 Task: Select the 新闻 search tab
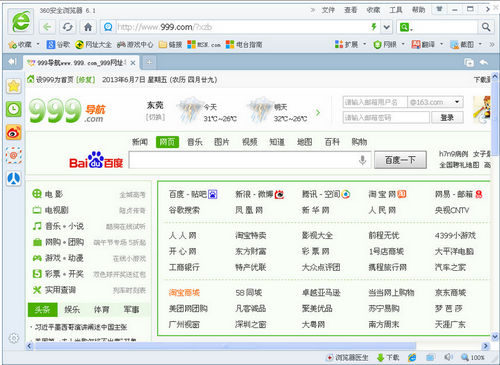coord(140,142)
